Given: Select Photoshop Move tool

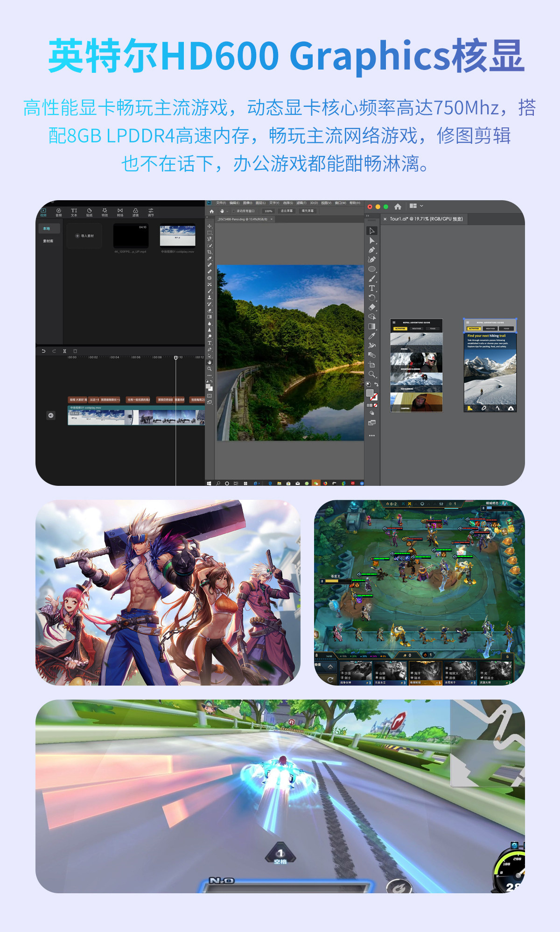Looking at the screenshot, I should pos(210,226).
